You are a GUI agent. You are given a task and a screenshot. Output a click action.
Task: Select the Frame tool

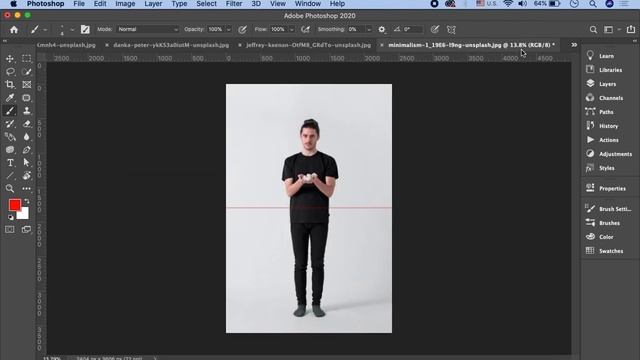27,84
